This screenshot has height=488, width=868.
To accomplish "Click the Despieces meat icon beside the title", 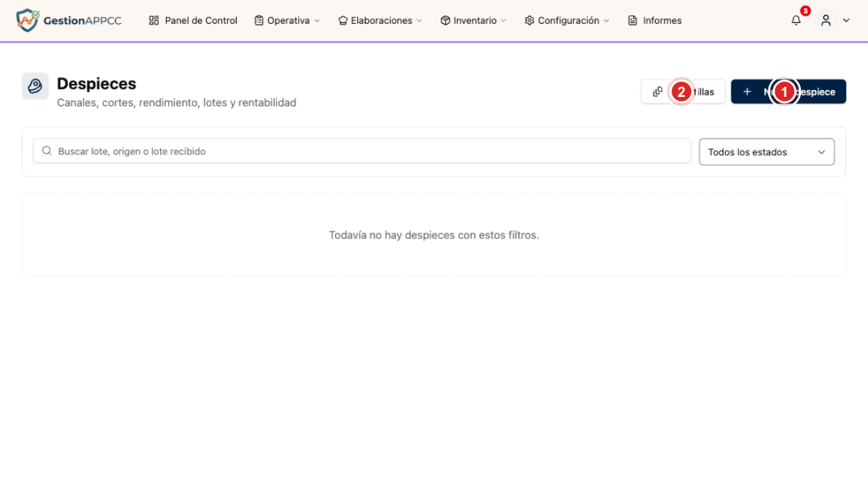I will point(35,86).
